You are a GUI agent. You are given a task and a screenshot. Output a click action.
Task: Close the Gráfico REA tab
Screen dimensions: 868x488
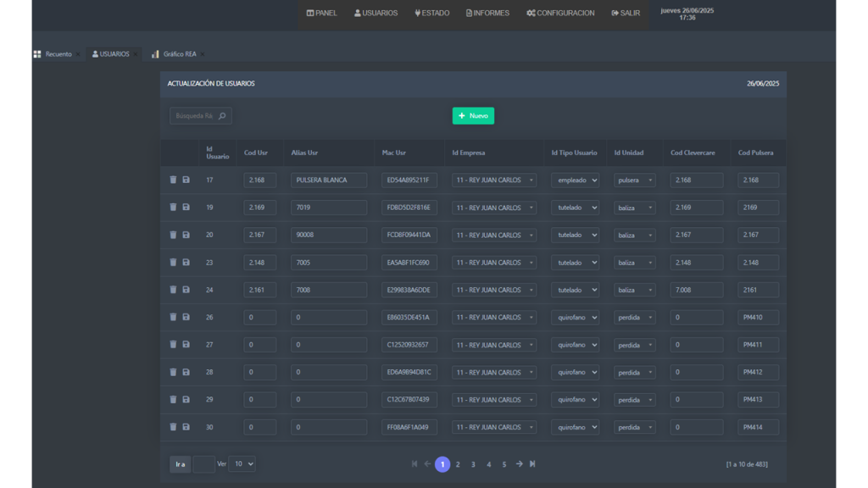pyautogui.click(x=203, y=54)
